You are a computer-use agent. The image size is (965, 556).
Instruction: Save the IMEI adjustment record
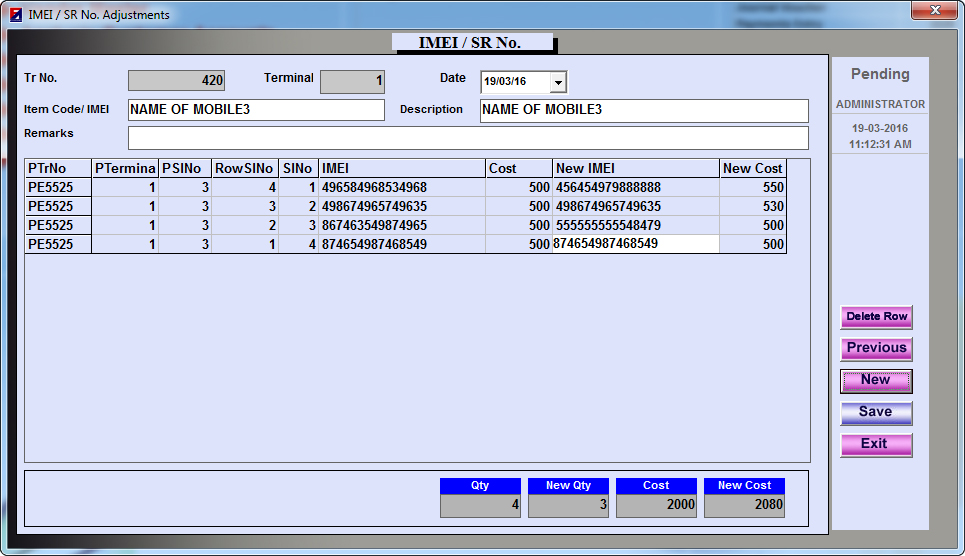875,412
